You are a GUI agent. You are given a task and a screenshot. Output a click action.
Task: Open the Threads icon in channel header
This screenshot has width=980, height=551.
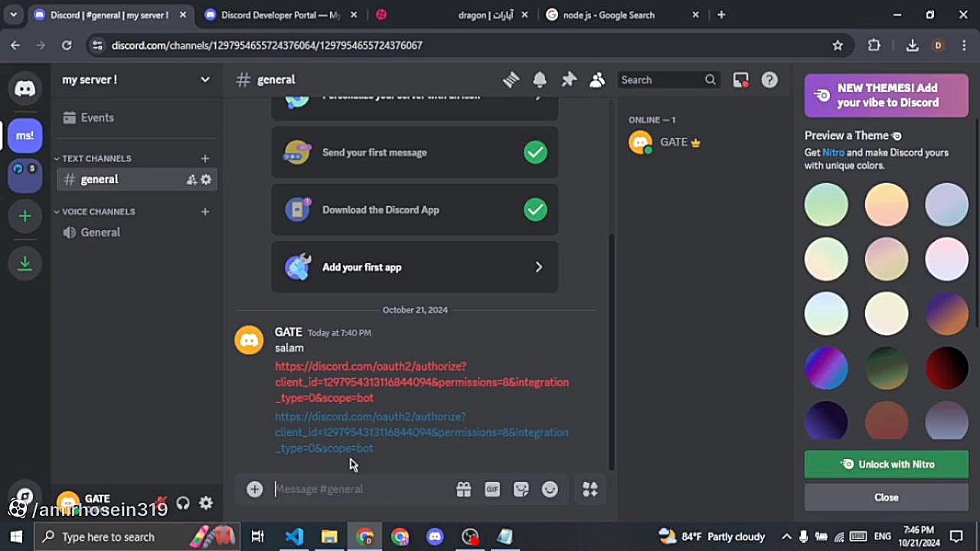click(511, 80)
